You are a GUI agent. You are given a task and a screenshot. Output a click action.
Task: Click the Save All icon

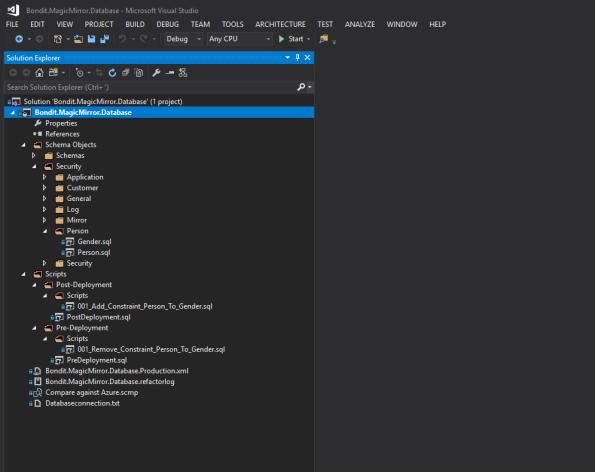click(x=105, y=39)
